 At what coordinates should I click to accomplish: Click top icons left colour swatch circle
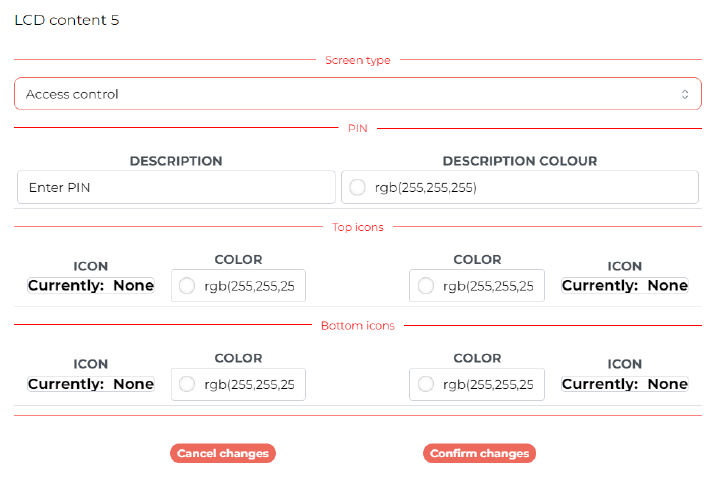(187, 286)
